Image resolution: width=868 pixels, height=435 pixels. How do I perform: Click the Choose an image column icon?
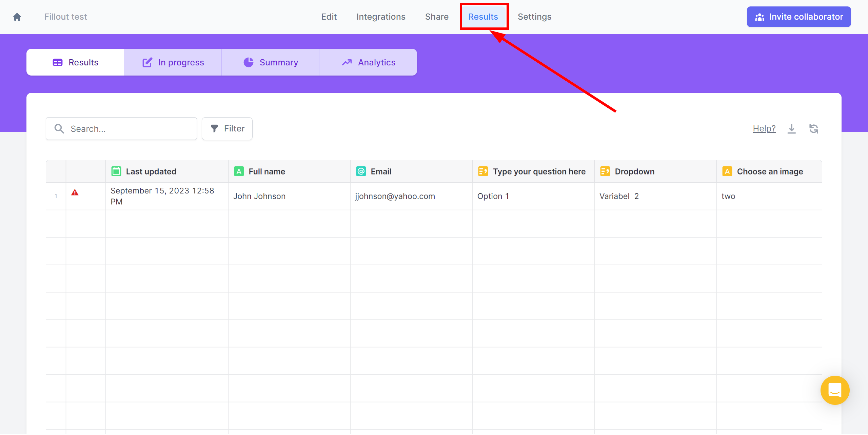click(x=727, y=171)
